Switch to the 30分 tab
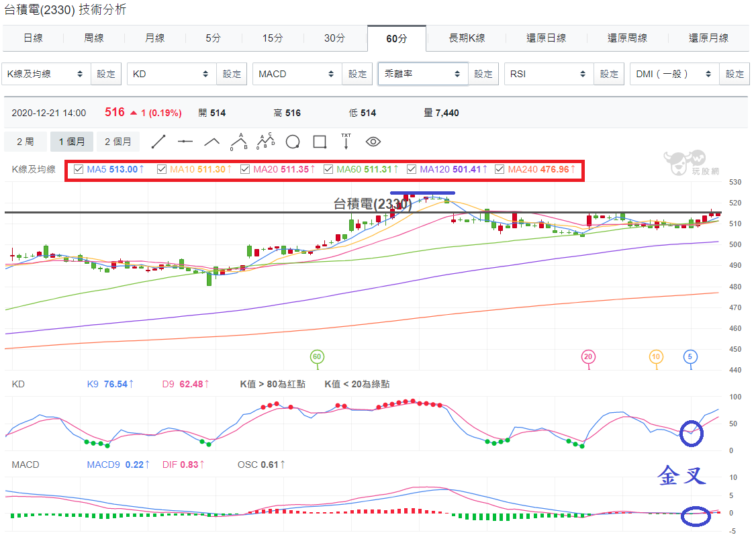Viewport: 756px width, 535px height. [x=334, y=38]
